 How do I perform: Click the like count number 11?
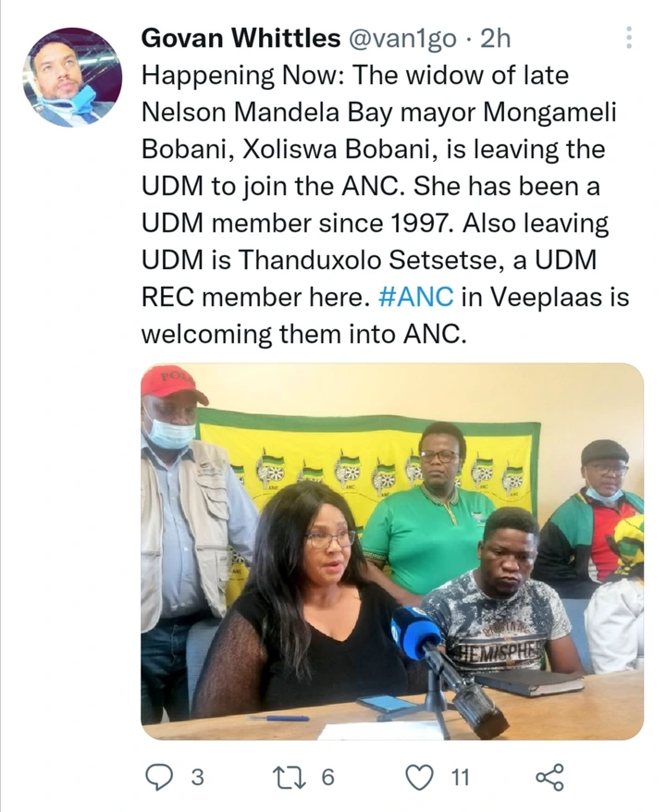coord(460,777)
